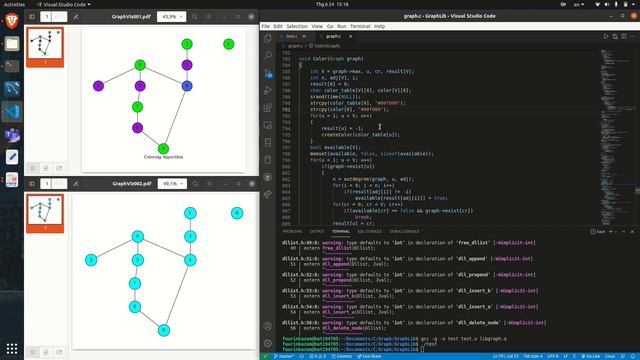Click the annotate pencil icon in GraphViz001.pdf
This screenshot has height=360, width=640.
(76, 17)
